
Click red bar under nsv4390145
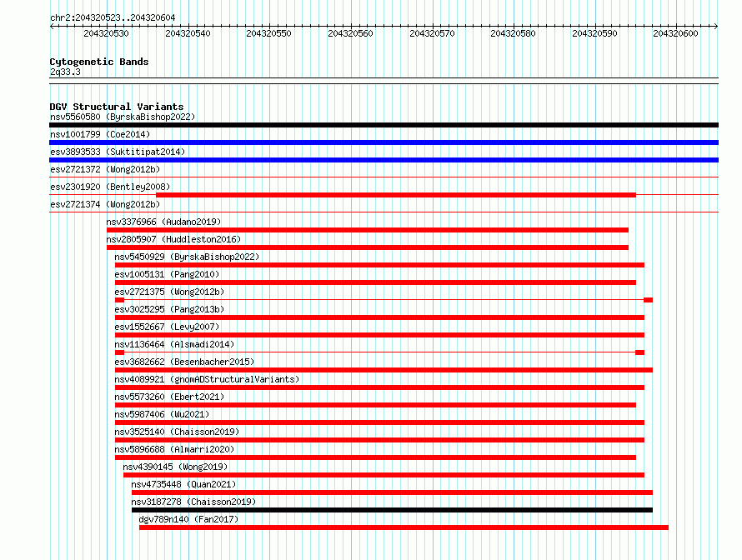click(x=384, y=475)
